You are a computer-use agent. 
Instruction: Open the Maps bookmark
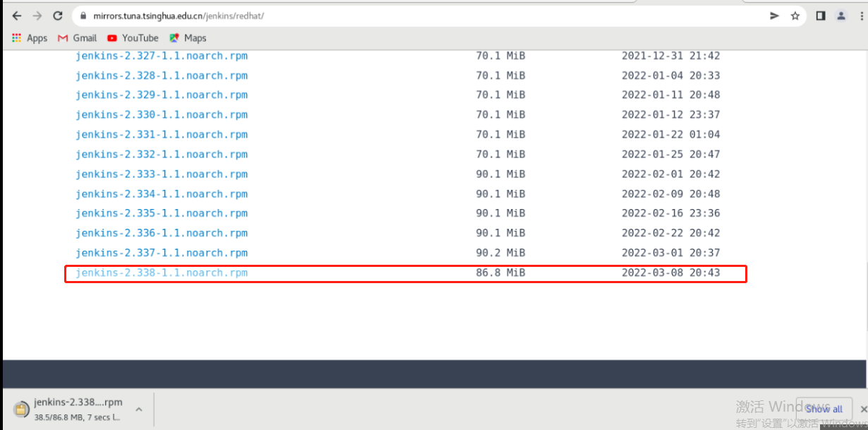188,38
